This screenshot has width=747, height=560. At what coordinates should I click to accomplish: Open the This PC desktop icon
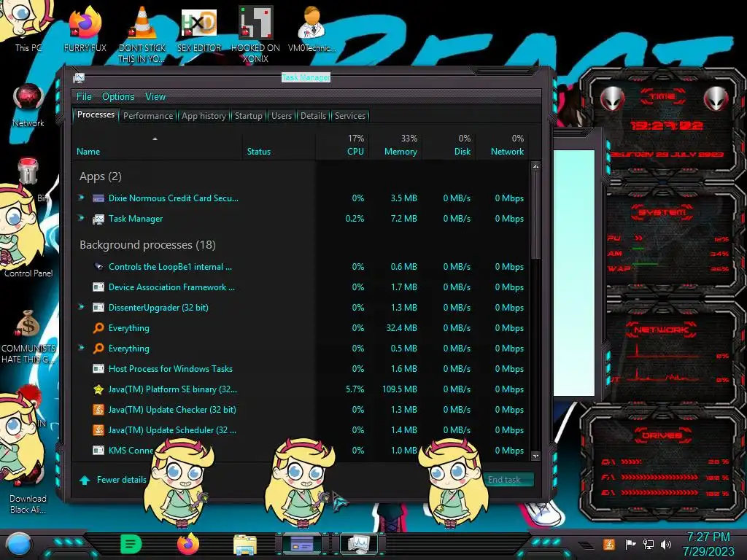28,26
